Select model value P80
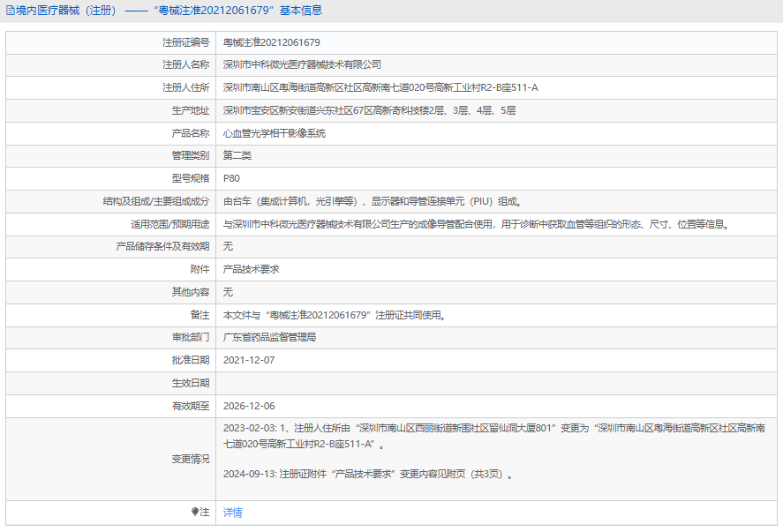The width and height of the screenshot is (783, 532). tap(231, 179)
